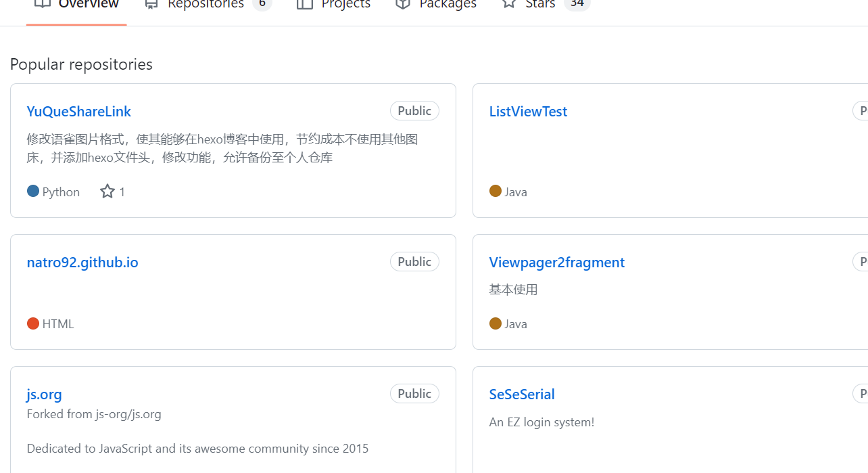This screenshot has height=473, width=868.
Task: Click the Java dot under Viewpager2fragment
Action: tap(496, 323)
